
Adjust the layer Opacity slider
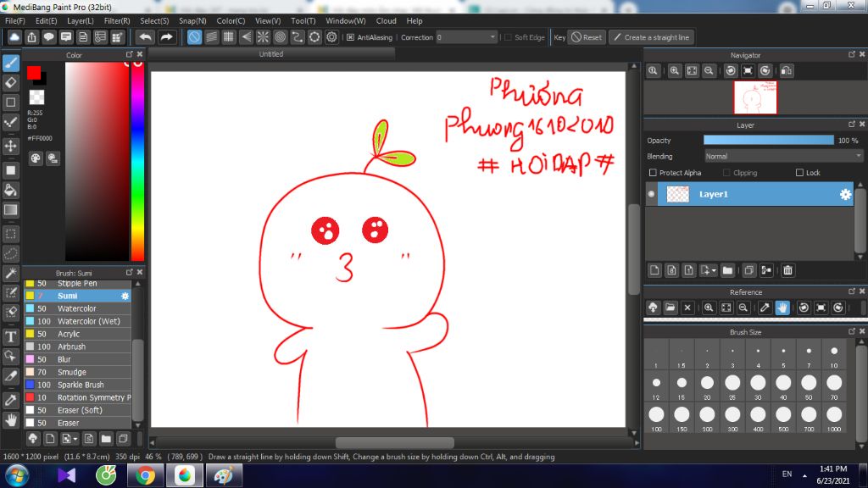pos(768,141)
